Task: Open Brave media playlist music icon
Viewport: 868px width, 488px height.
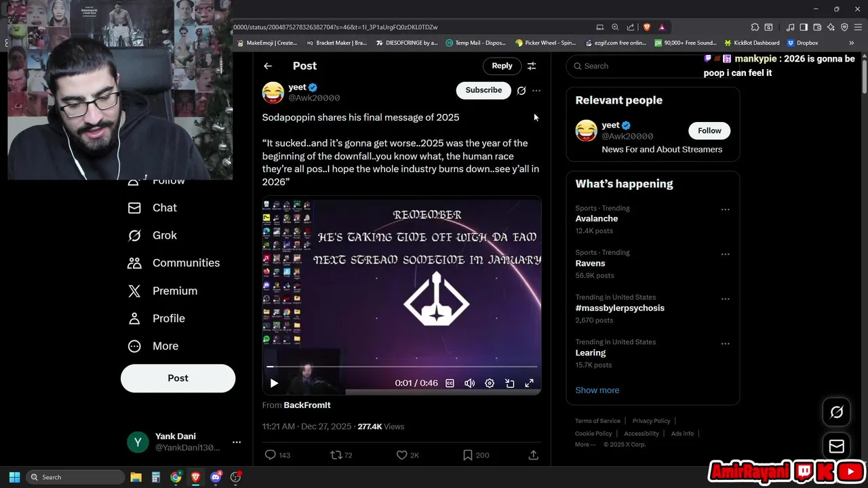Action: coord(790,27)
